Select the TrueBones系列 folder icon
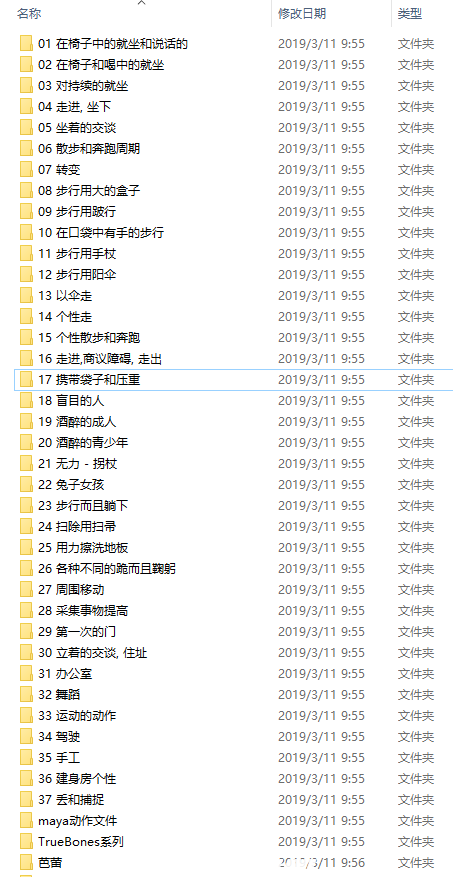Image resolution: width=453 pixels, height=877 pixels. 26,842
